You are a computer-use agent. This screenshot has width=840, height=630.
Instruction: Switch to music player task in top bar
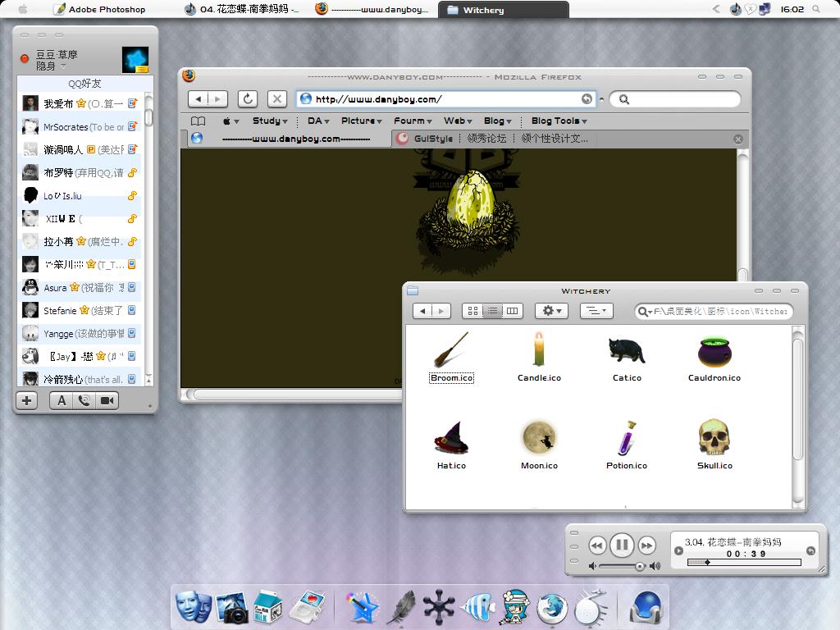(241, 9)
